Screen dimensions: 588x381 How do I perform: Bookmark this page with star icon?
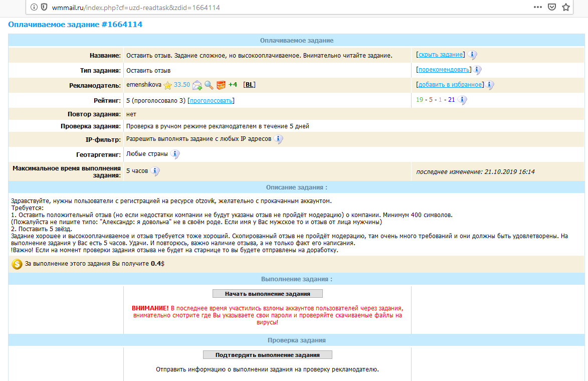566,7
